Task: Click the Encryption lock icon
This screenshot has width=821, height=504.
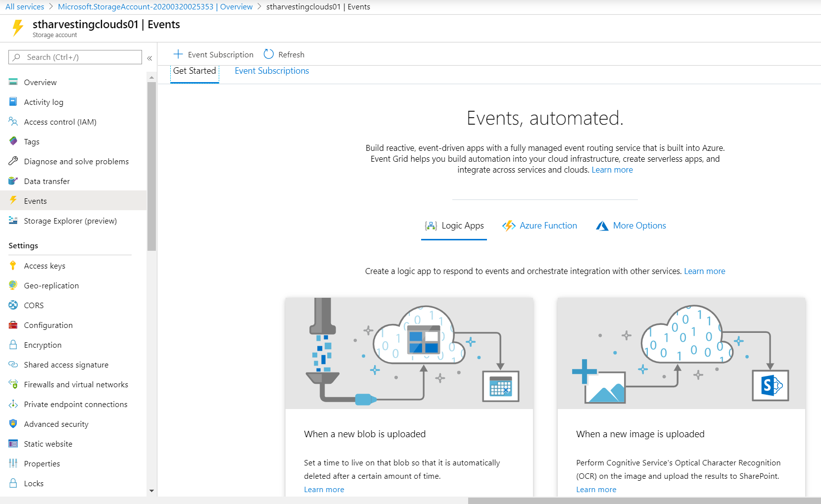Action: pos(13,345)
